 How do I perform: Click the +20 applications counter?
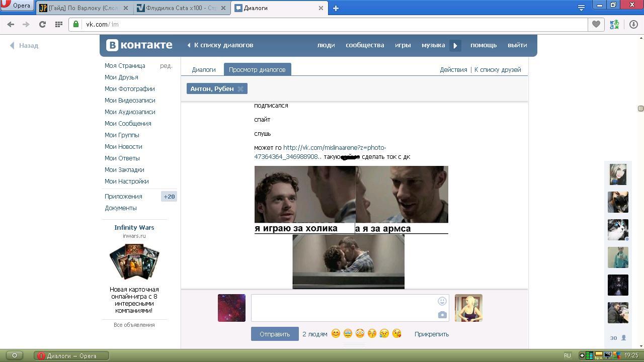tap(169, 197)
